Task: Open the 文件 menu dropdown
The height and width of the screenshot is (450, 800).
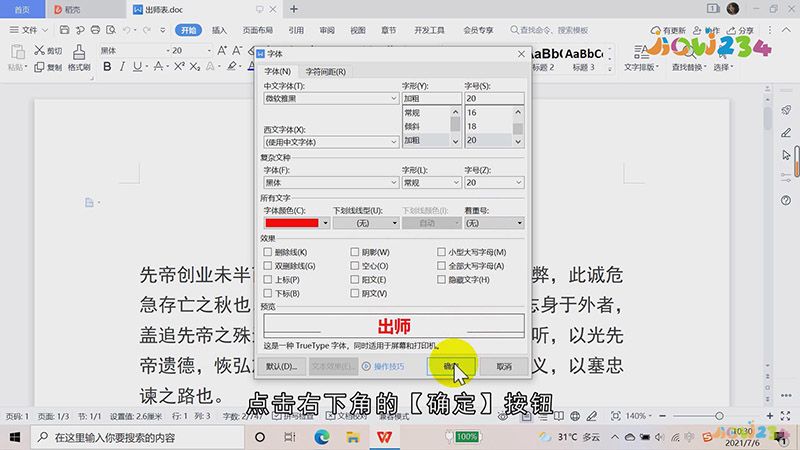Action: pyautogui.click(x=29, y=30)
